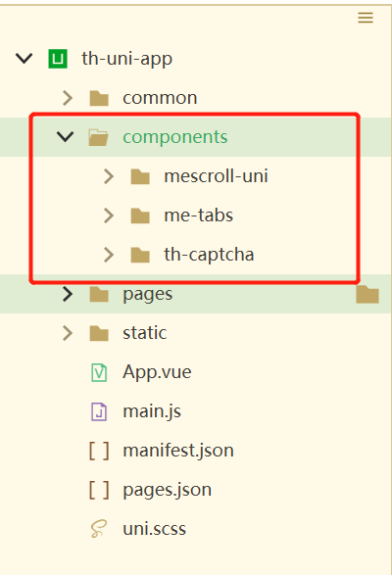Click the main.js file icon
This screenshot has height=575, width=392.
pyautogui.click(x=99, y=411)
